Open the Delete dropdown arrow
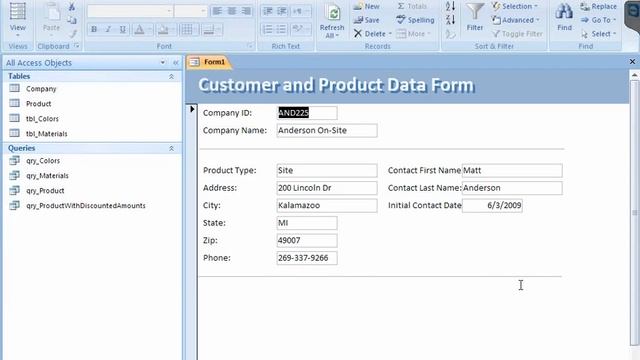This screenshot has height=360, width=640. pyautogui.click(x=390, y=34)
